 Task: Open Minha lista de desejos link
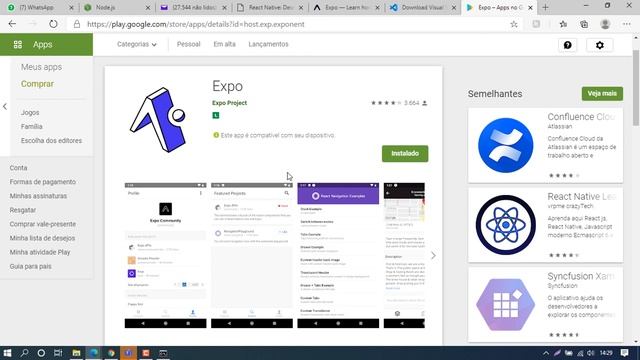point(42,238)
